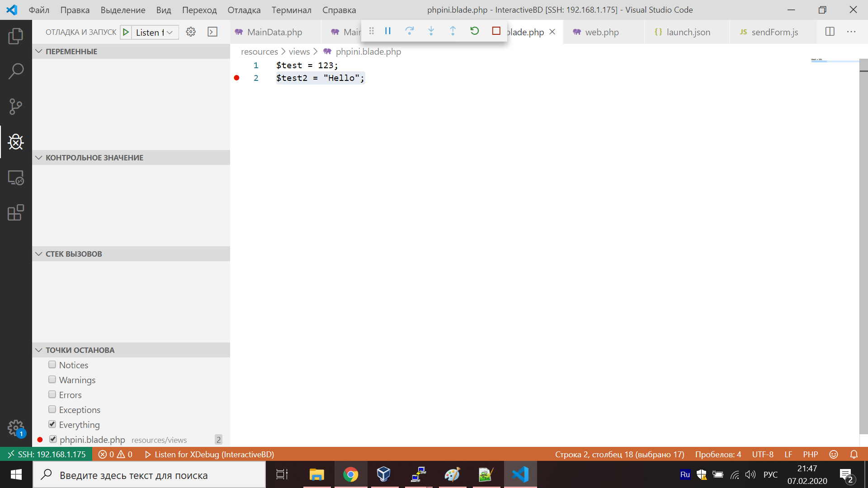The image size is (868, 488).
Task: Click the minimap preview in editor
Action: 835,60
